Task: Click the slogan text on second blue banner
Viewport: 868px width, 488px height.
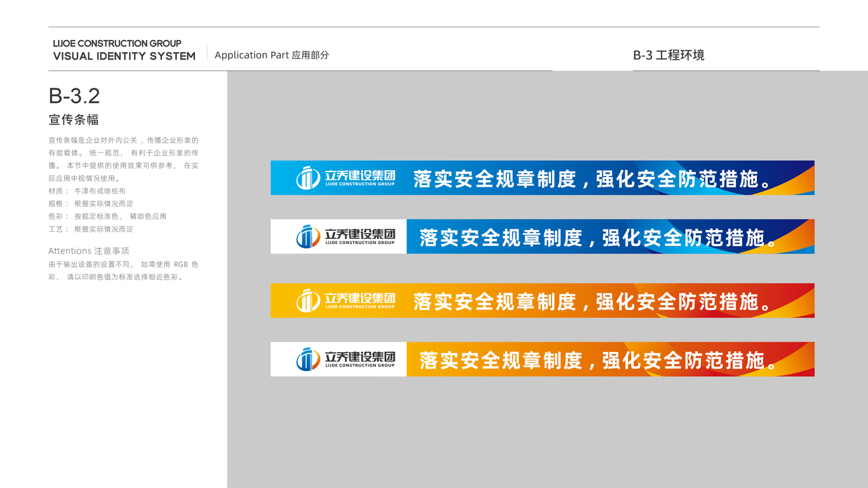Action: tap(599, 238)
